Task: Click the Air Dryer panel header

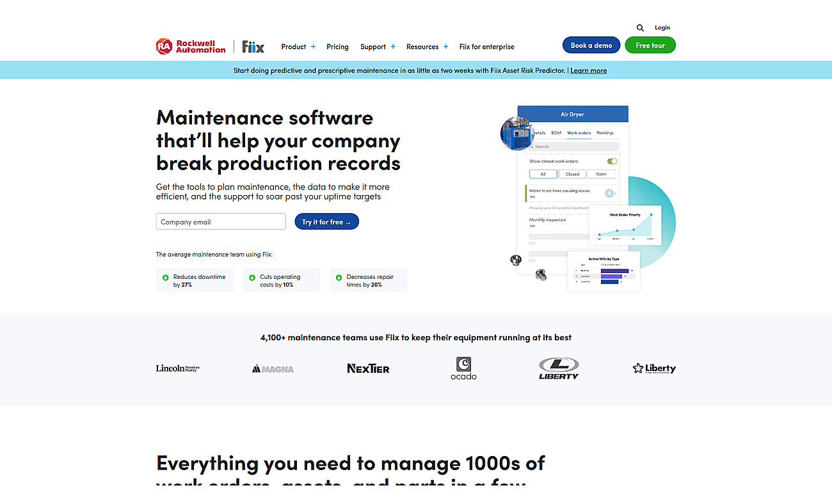Action: pyautogui.click(x=573, y=114)
